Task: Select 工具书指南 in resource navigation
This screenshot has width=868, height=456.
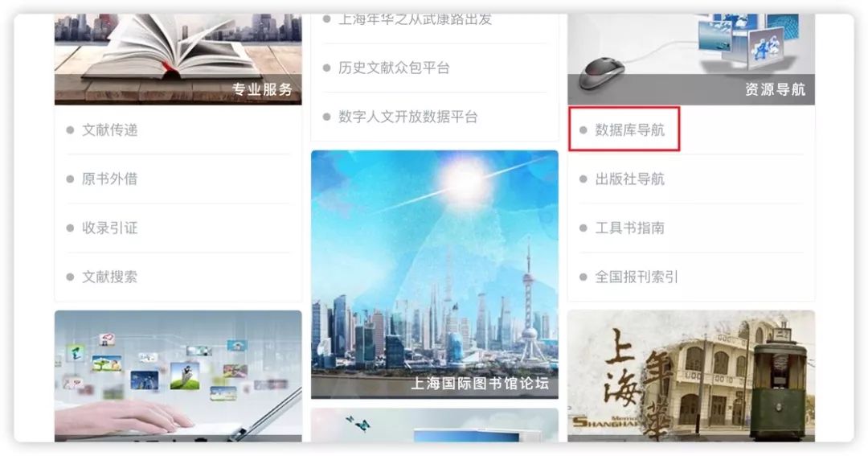Action: coord(629,228)
